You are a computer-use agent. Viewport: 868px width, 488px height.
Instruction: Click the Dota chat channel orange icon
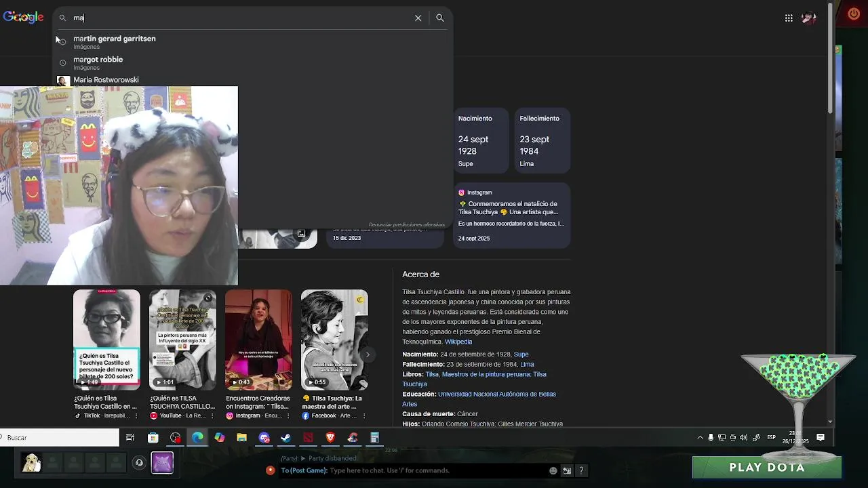tap(270, 470)
